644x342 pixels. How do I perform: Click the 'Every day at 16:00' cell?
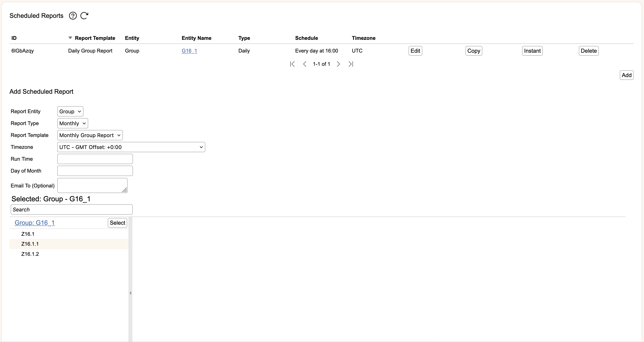coord(316,51)
